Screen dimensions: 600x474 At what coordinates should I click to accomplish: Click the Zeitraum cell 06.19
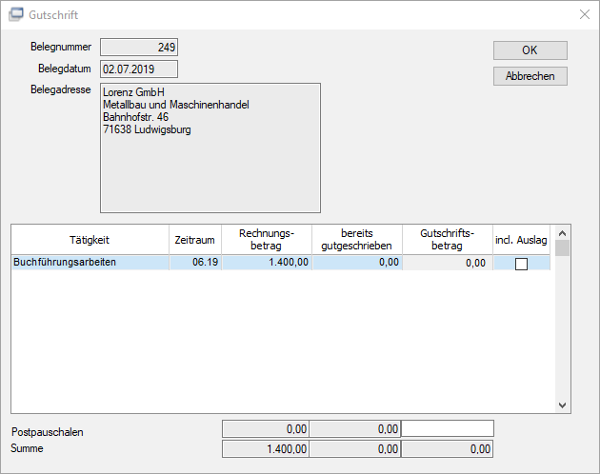click(195, 262)
